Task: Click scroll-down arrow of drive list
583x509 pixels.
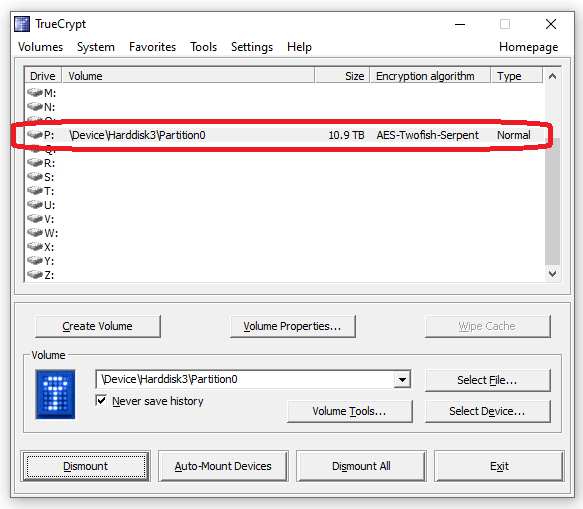Action: pos(553,274)
